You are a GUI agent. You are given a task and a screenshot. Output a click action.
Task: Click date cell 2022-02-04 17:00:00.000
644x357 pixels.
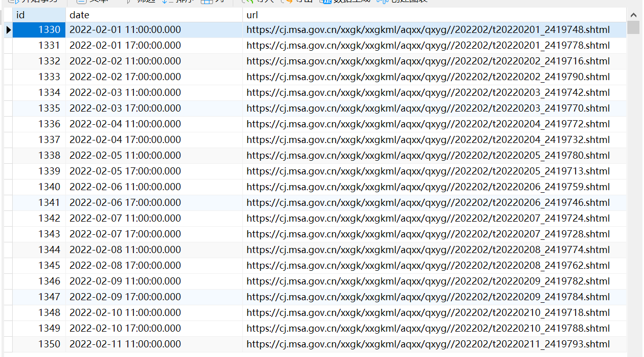click(x=125, y=139)
